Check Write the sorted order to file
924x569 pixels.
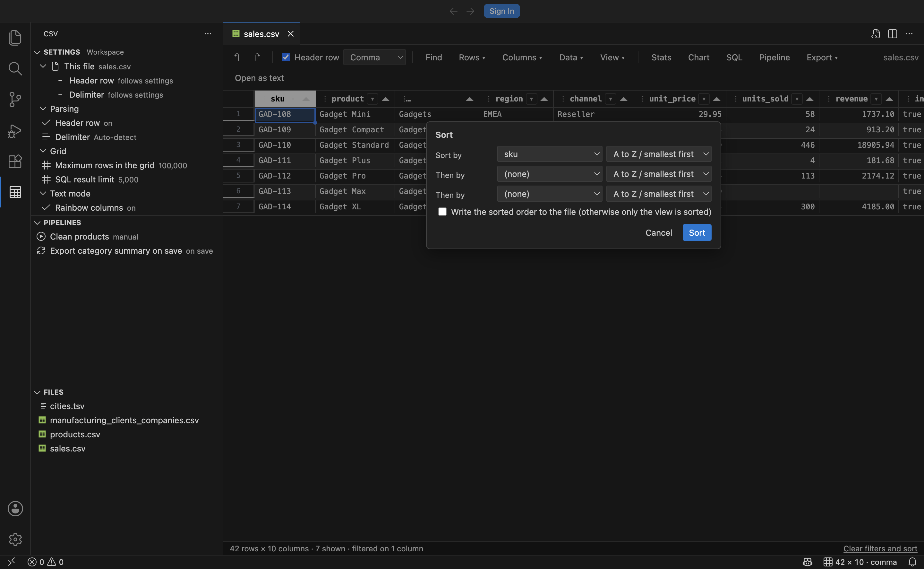pyautogui.click(x=442, y=212)
